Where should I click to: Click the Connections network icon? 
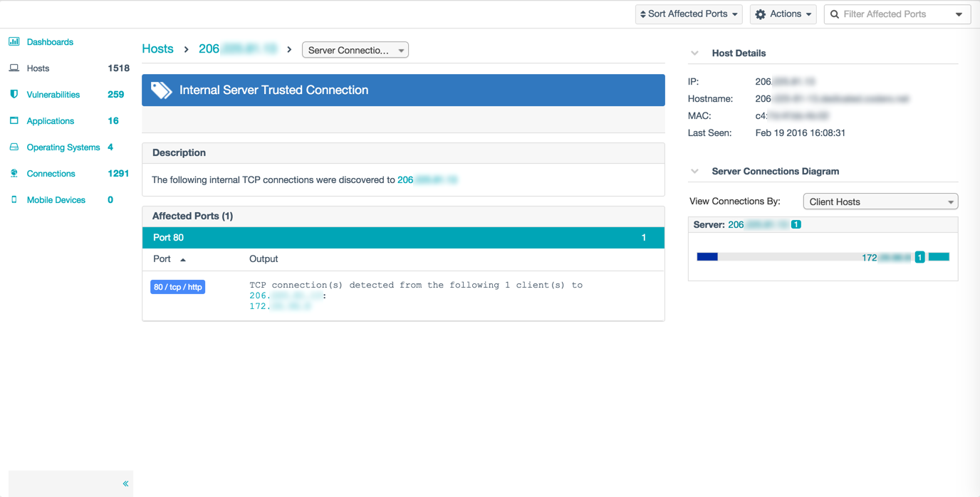coord(14,174)
